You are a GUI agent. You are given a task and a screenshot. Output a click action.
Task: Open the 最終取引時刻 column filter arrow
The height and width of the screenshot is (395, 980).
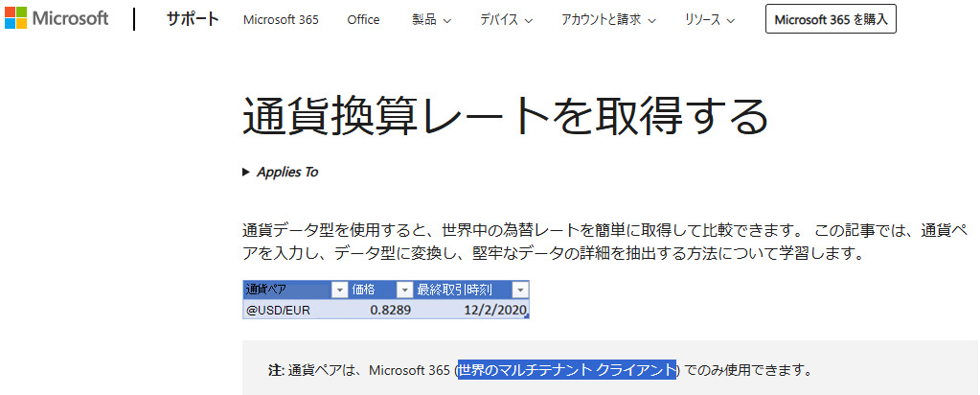tap(520, 290)
